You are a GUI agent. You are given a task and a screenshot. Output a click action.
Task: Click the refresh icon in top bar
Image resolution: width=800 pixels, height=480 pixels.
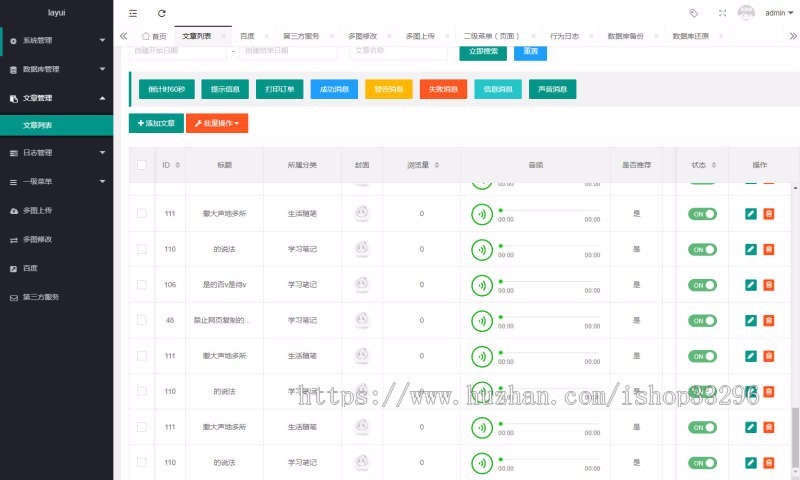(162, 13)
